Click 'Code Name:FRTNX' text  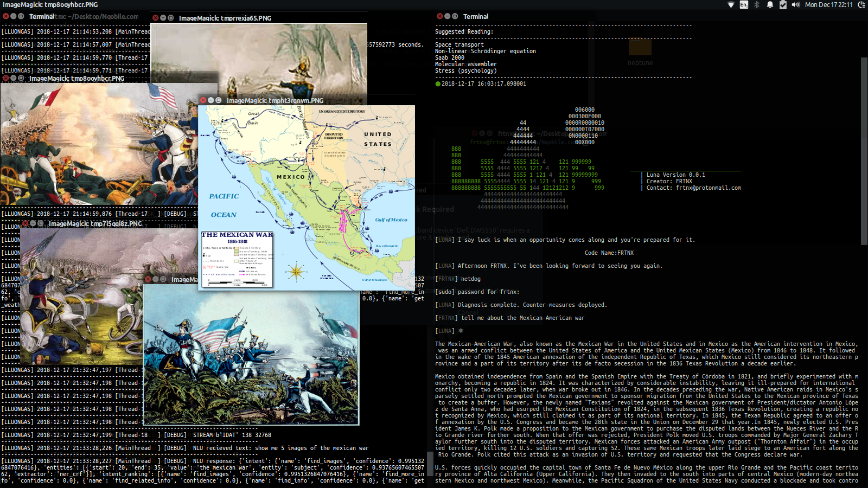609,253
